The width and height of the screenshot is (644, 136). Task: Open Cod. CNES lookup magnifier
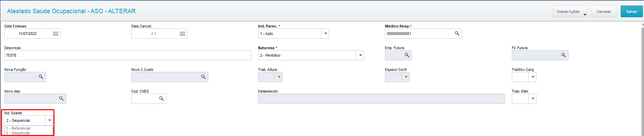[x=161, y=99]
